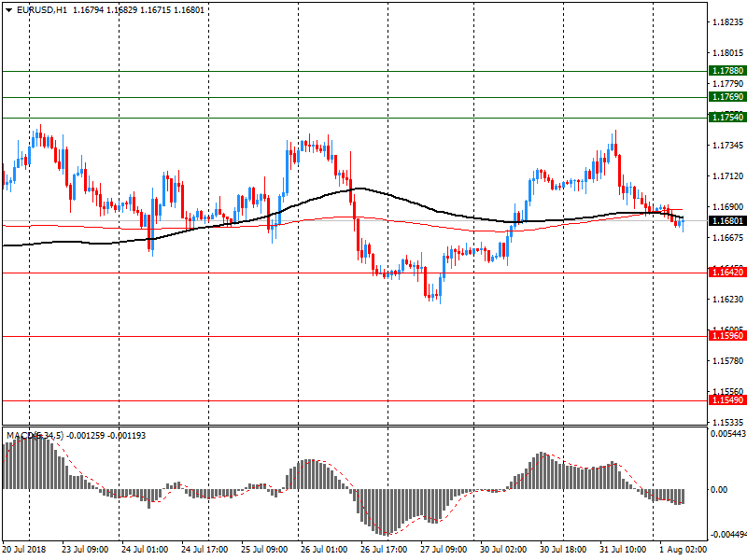
Task: Click the 1.17540 green level label
Action: click(726, 118)
